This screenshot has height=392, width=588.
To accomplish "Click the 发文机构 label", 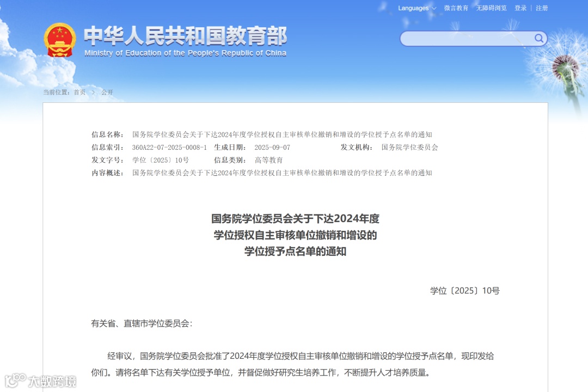I will (357, 148).
